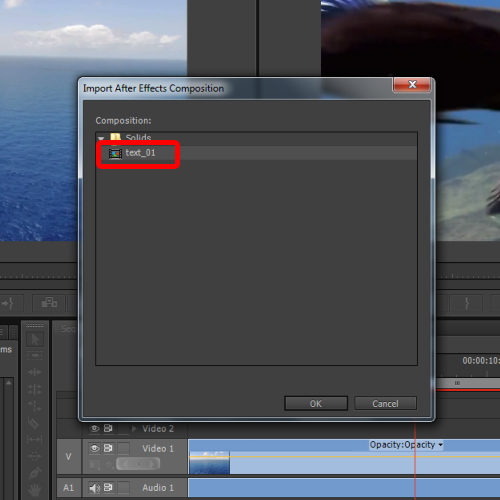Select the Razor tool
The height and width of the screenshot is (500, 500).
click(34, 423)
